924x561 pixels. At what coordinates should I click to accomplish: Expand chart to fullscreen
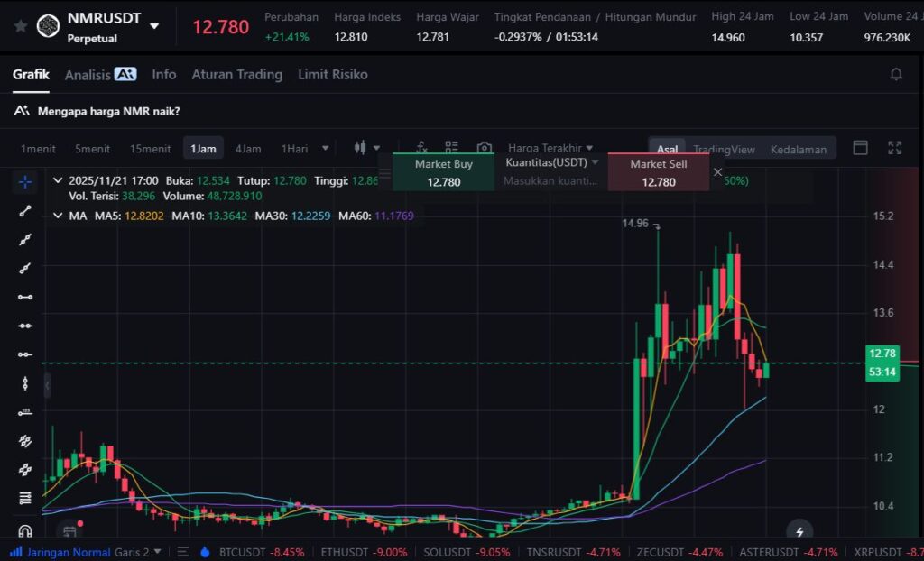[x=895, y=148]
